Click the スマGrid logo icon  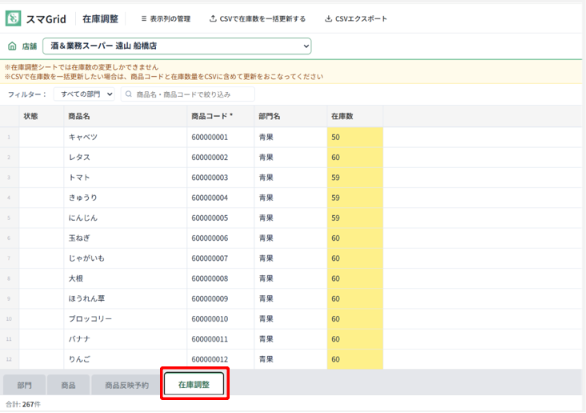(x=13, y=18)
